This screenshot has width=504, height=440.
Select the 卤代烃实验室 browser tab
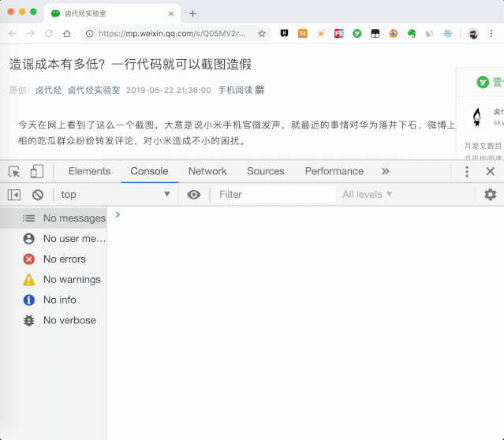(x=112, y=13)
